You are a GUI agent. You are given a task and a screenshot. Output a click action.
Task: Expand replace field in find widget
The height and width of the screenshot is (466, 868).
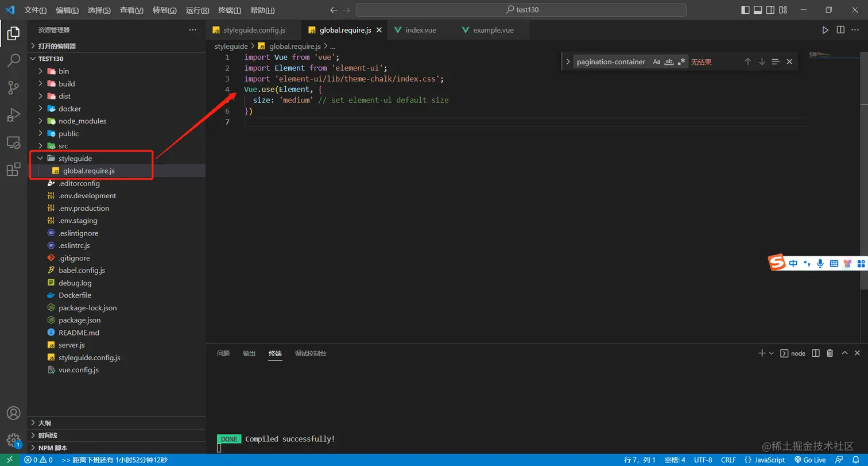tap(568, 61)
